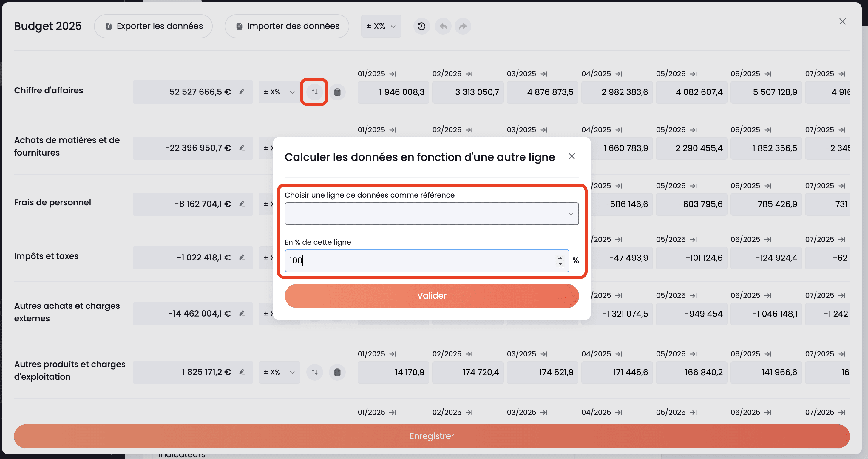
Task: Click Exporter les données button
Action: point(153,26)
